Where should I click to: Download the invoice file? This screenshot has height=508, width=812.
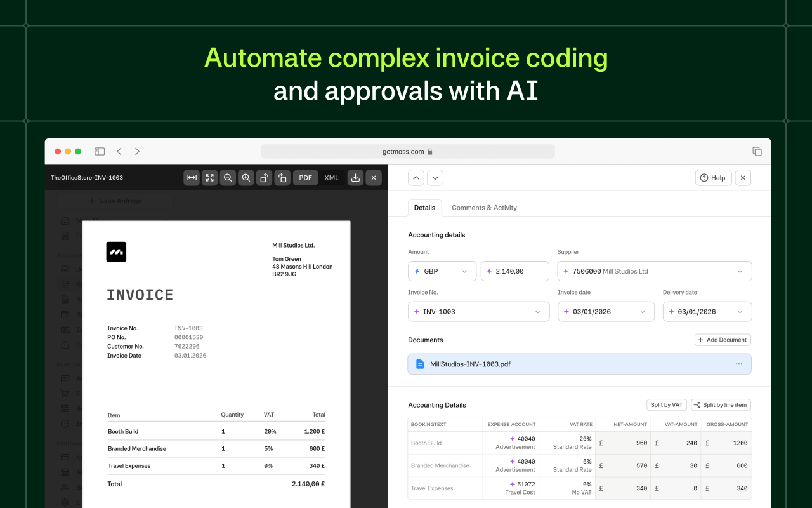pyautogui.click(x=356, y=178)
